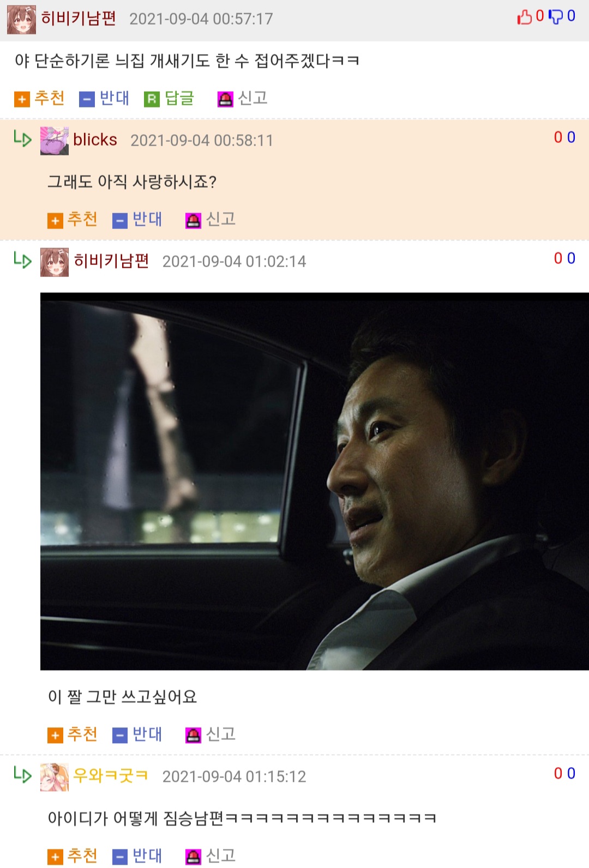Click 반대 under '이 짤 그만 쓰고싶어요'
This screenshot has height=868, width=589.
tap(137, 734)
